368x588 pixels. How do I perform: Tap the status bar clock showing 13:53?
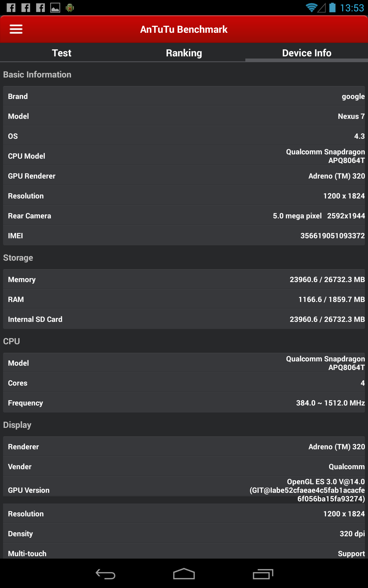[352, 8]
